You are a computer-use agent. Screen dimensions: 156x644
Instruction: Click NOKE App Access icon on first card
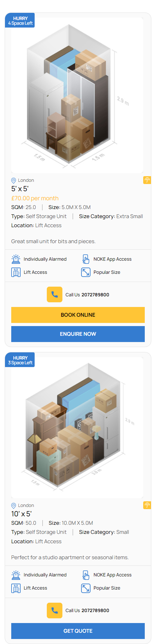(x=86, y=259)
